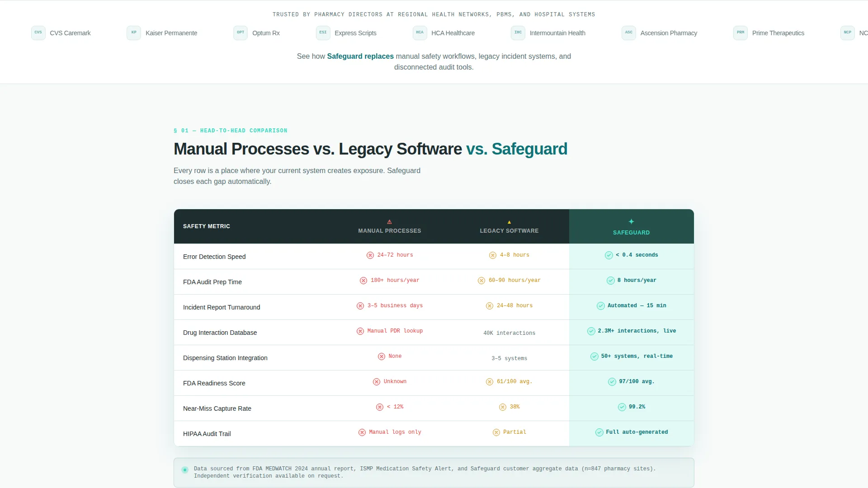This screenshot has width=868, height=488.
Task: Click green check beside 99.2%
Action: pos(622,407)
